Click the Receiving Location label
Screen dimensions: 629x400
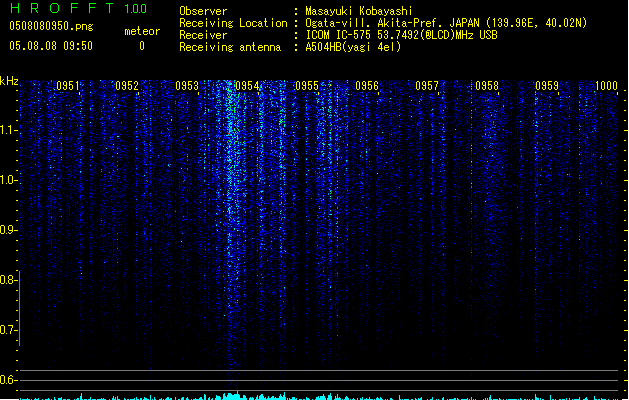point(233,23)
